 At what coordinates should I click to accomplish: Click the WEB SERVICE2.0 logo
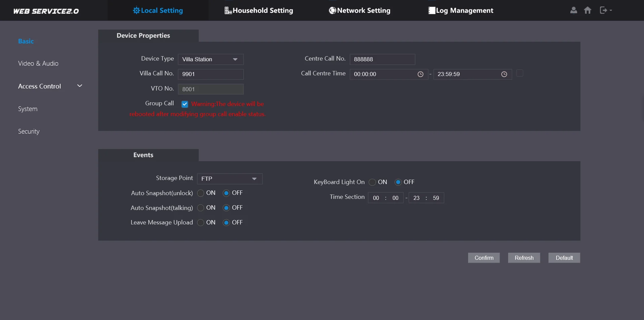(x=46, y=11)
